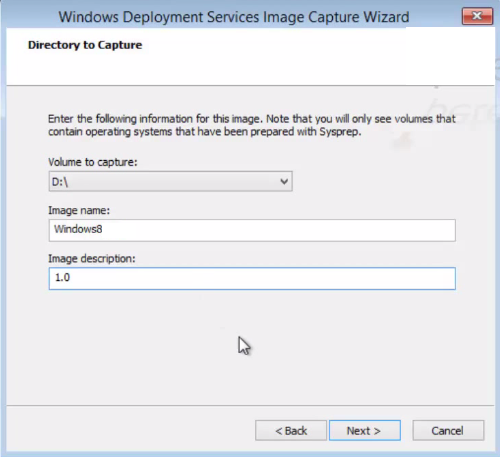Place cursor after Windows8 in Image name
The width and height of the screenshot is (500, 457).
(x=103, y=229)
